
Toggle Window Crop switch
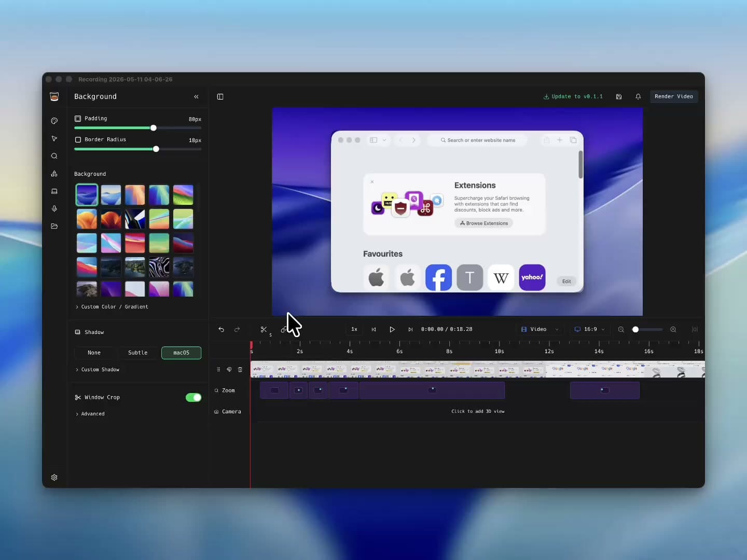(193, 397)
